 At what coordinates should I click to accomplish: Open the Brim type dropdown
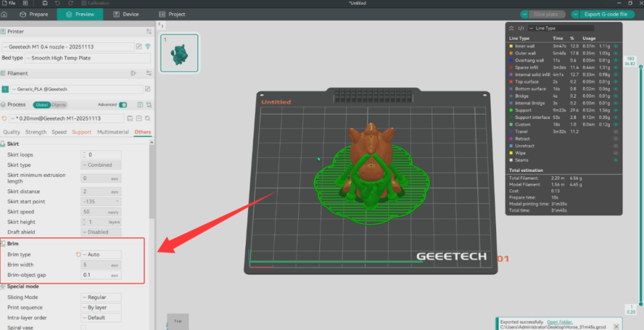tap(101, 254)
